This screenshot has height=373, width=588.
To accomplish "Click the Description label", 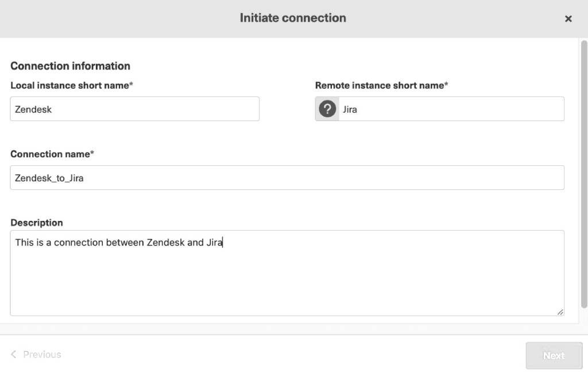I will (x=36, y=223).
